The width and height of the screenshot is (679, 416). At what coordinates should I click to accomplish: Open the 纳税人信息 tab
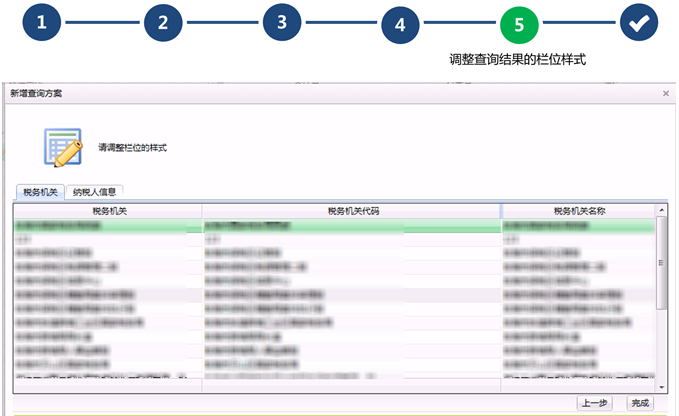(x=95, y=192)
